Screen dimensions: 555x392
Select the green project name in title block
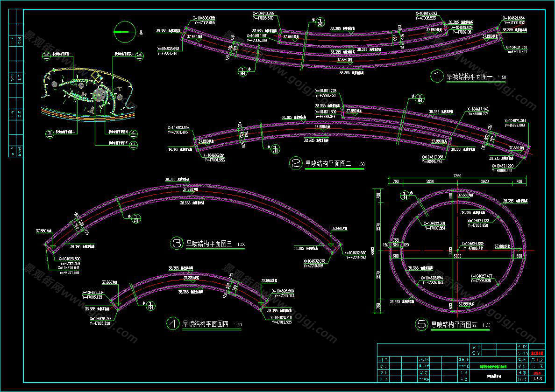492,367
